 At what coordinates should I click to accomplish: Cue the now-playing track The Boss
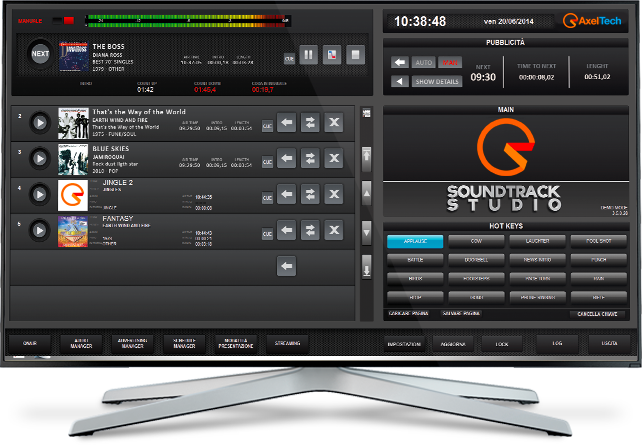(289, 59)
